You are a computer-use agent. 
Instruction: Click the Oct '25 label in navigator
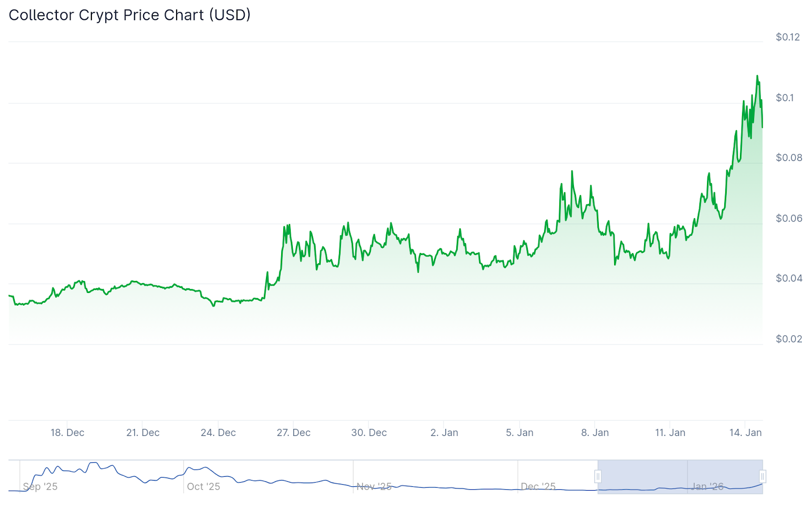pyautogui.click(x=204, y=487)
